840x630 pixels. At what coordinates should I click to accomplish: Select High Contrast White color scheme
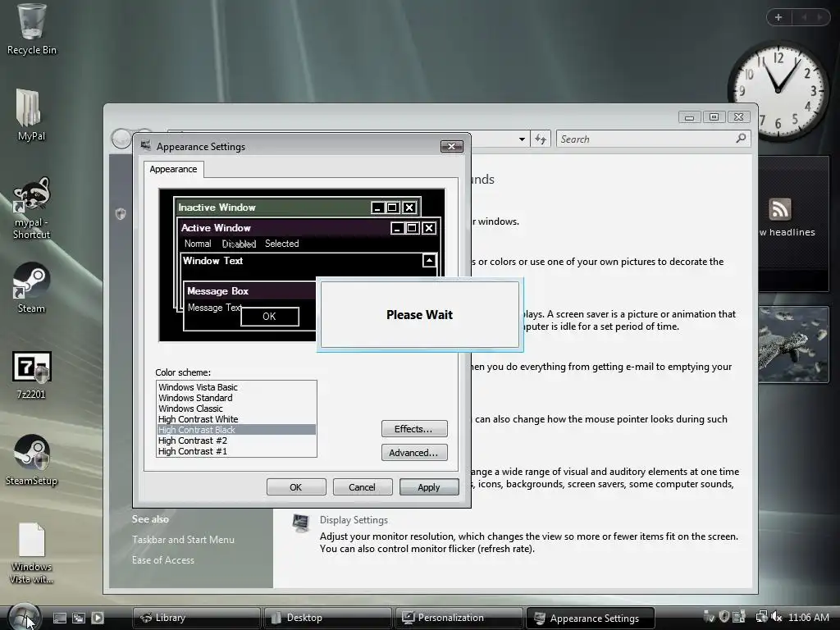pos(236,419)
